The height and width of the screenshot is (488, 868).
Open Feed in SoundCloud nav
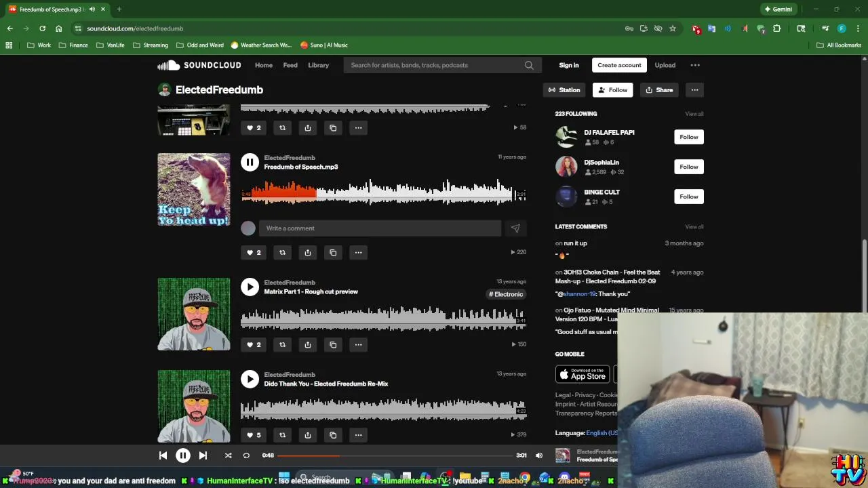tap(290, 65)
